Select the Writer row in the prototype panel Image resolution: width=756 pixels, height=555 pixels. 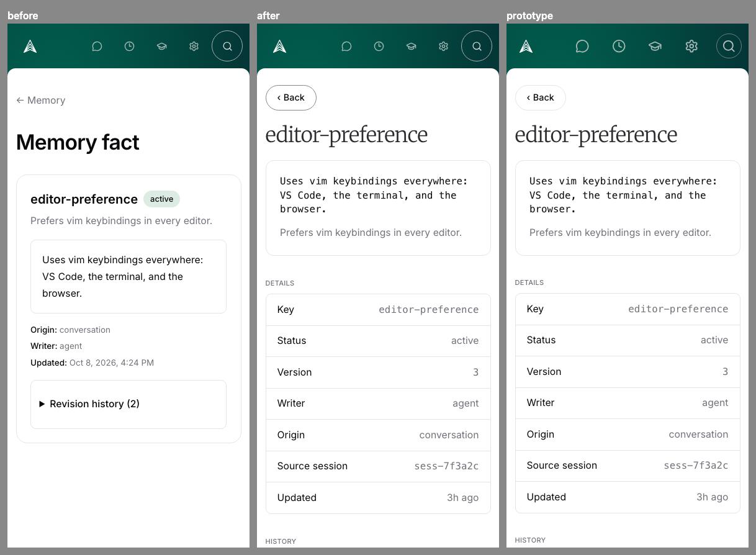628,403
